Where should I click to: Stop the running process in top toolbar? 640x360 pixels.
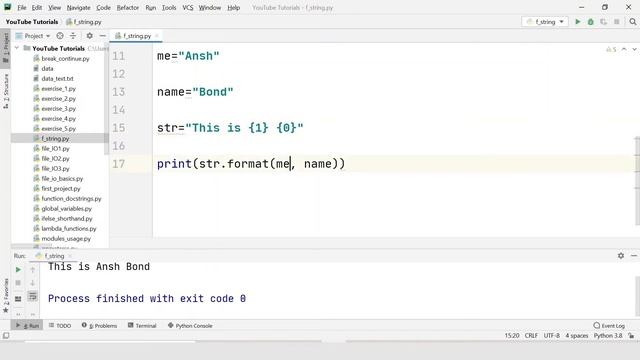coord(617,22)
